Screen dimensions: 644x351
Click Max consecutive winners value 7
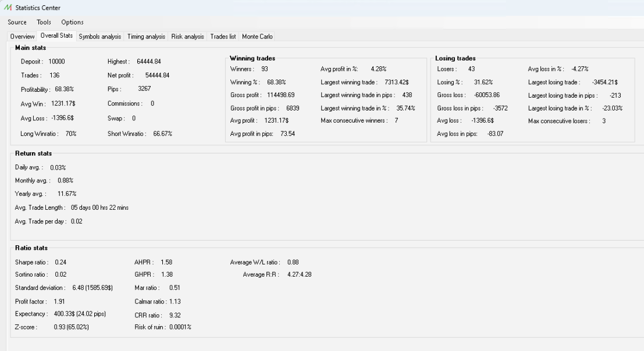[x=396, y=120]
